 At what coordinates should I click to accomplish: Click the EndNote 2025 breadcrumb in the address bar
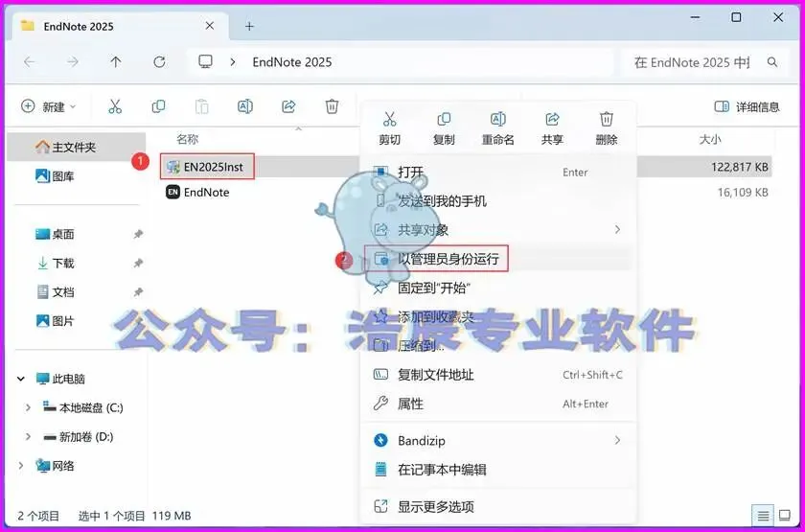[292, 62]
